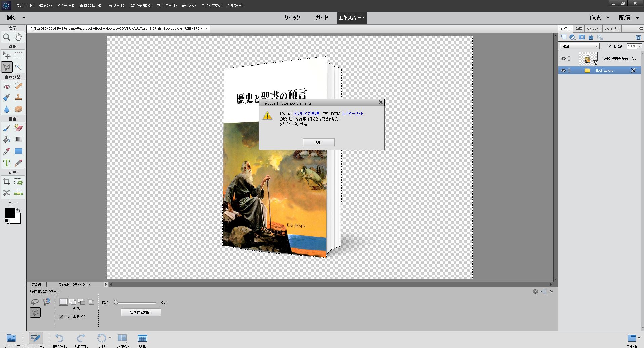Adjust the ぼかし feather slider handle

point(116,302)
